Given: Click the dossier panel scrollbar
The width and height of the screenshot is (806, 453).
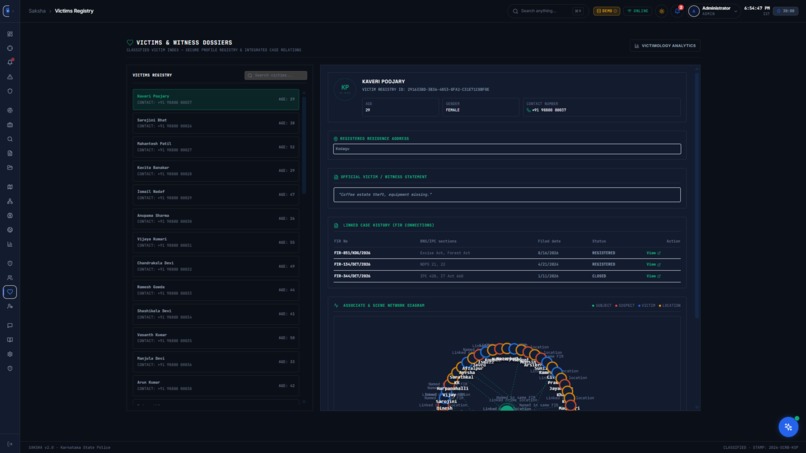Looking at the screenshot, I should pos(697,195).
